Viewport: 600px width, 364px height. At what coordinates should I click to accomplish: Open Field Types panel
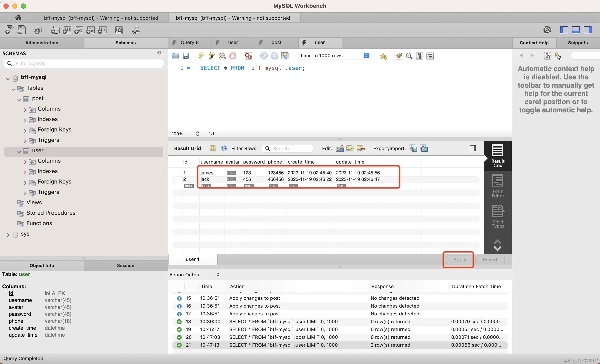(x=497, y=216)
